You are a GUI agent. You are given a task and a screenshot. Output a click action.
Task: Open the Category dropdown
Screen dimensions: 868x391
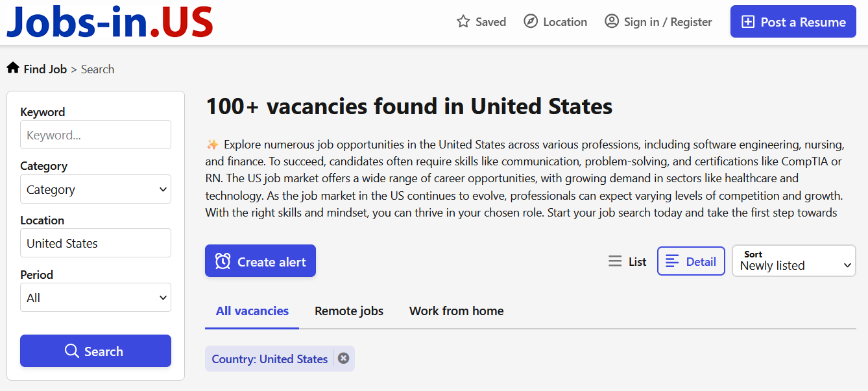click(x=95, y=189)
